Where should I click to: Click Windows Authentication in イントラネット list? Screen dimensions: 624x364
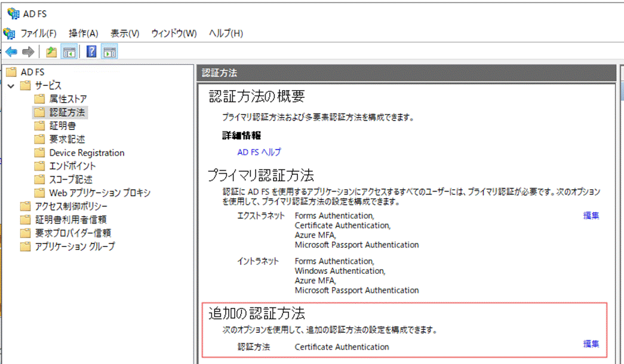pos(340,271)
